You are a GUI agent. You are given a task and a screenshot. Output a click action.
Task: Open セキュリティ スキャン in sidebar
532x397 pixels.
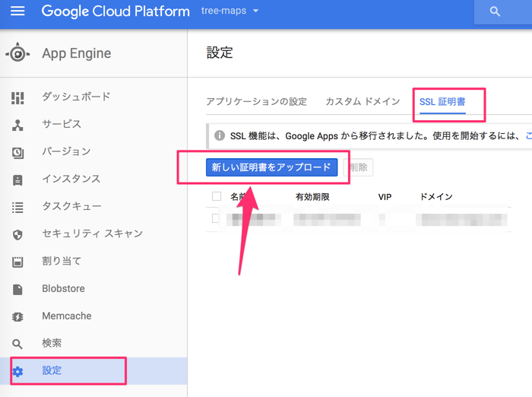93,233
